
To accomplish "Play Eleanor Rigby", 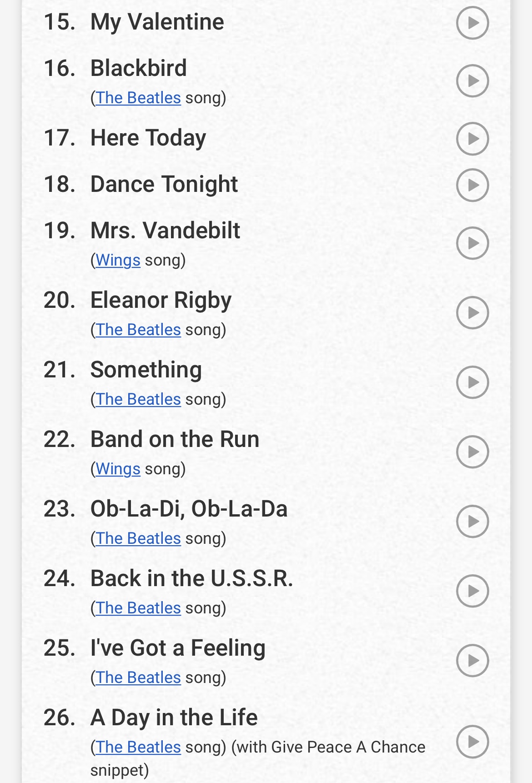I will pos(472,312).
